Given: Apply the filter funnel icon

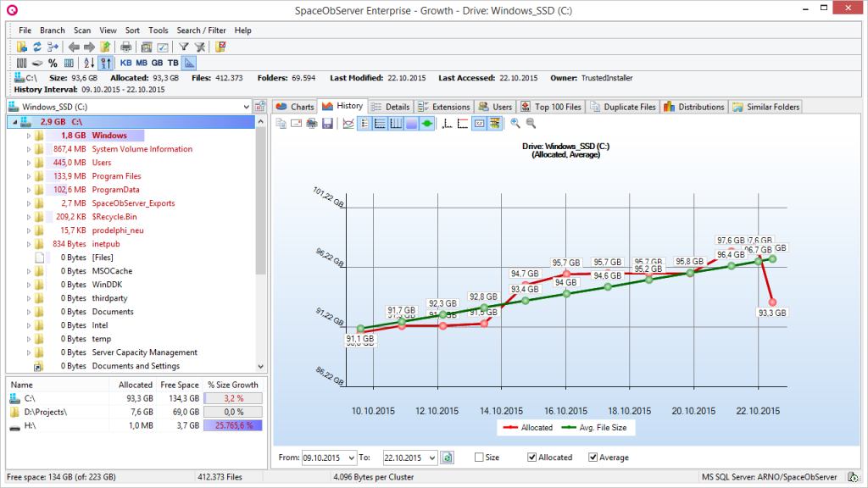Looking at the screenshot, I should pyautogui.click(x=183, y=47).
